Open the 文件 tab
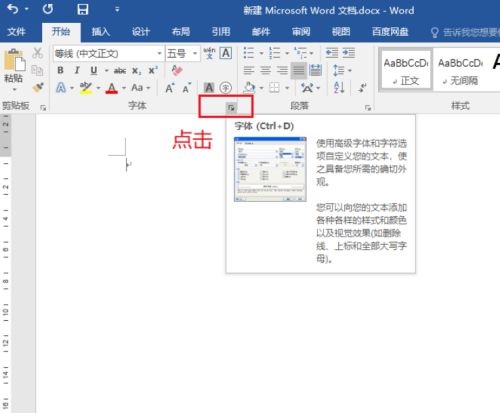 pos(16,32)
